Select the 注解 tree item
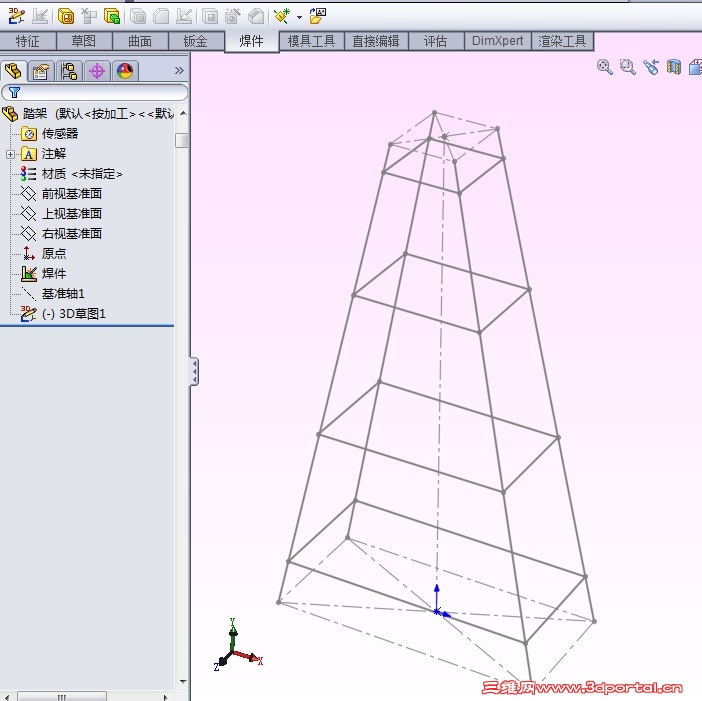 click(44, 154)
